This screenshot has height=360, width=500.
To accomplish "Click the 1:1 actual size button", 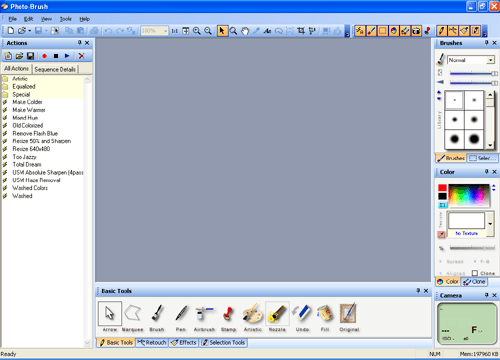I will coord(174,31).
